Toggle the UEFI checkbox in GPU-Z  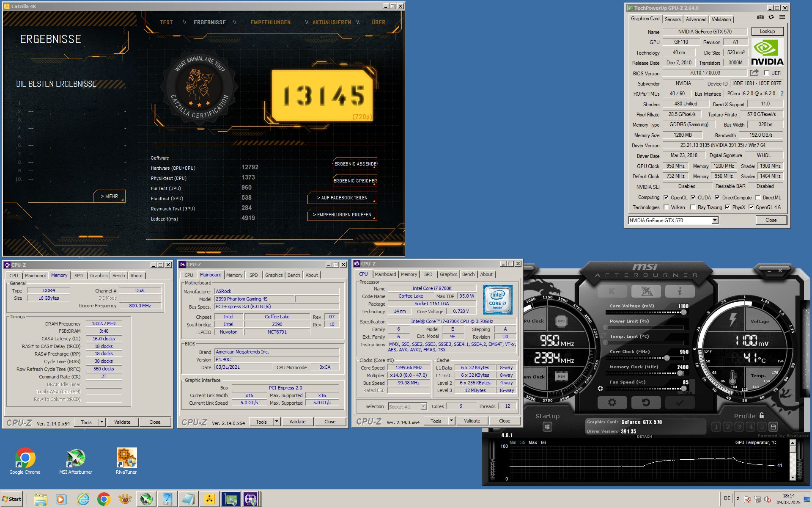click(766, 73)
